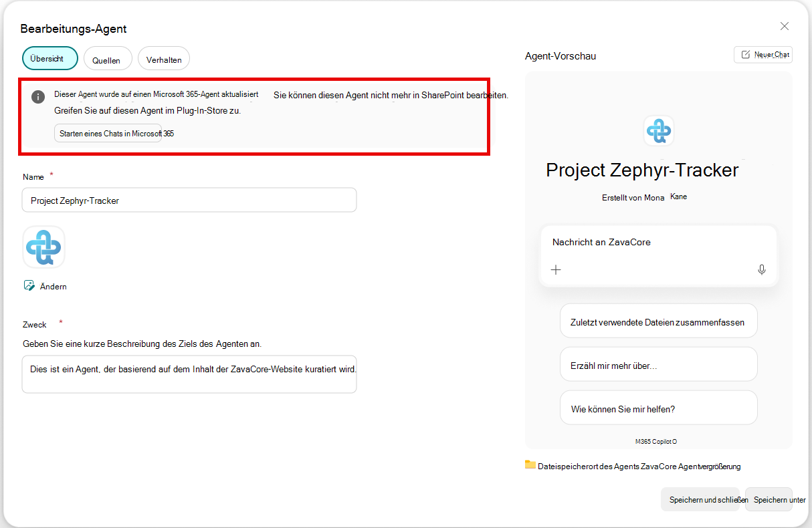Click the Zweck field label

(35, 325)
